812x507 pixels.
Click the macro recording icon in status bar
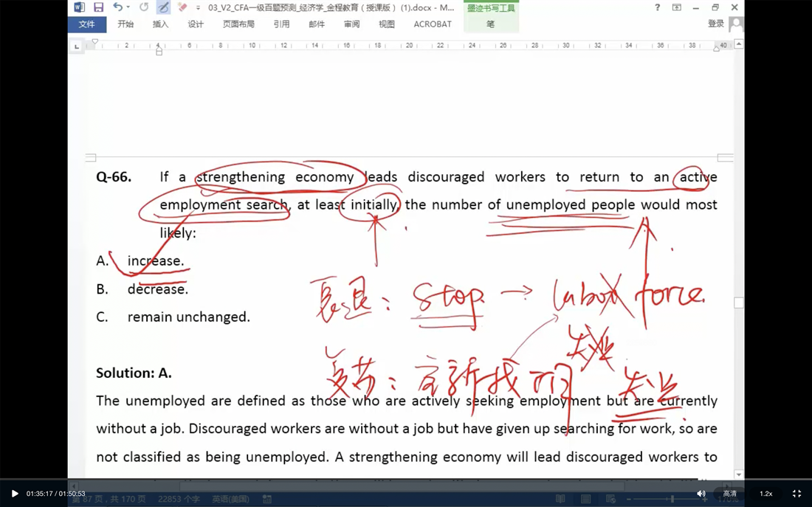click(x=267, y=499)
